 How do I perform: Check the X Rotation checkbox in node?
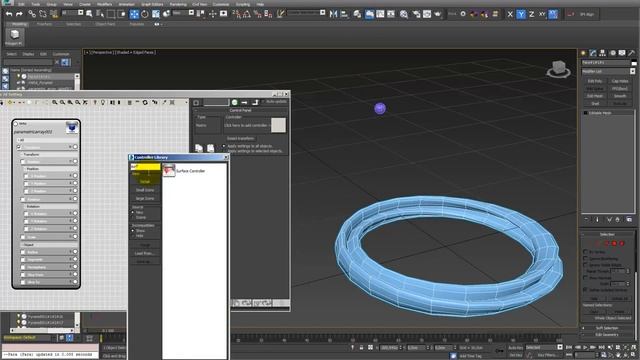coord(27,214)
